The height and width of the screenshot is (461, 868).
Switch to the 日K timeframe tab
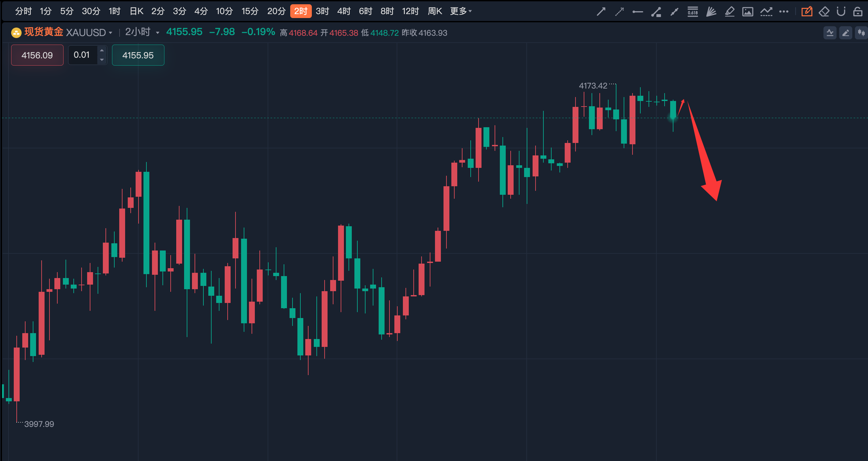(x=137, y=11)
